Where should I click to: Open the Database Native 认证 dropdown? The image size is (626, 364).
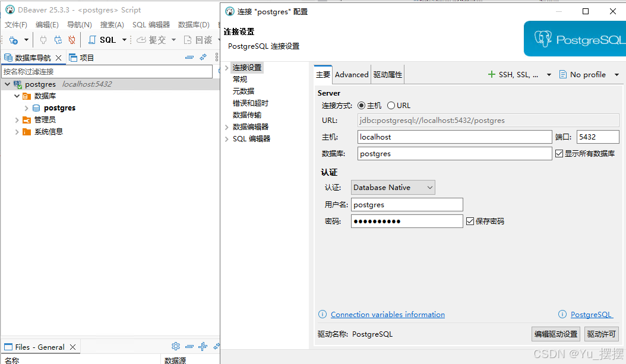pyautogui.click(x=393, y=188)
